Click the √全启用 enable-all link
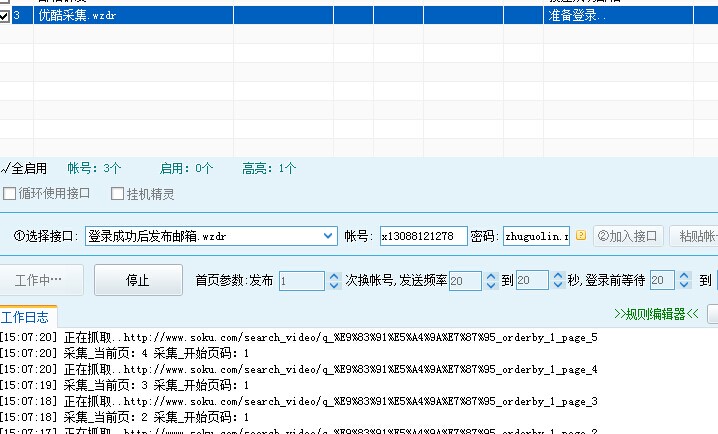Viewport: 718px width, 434px height. point(24,168)
